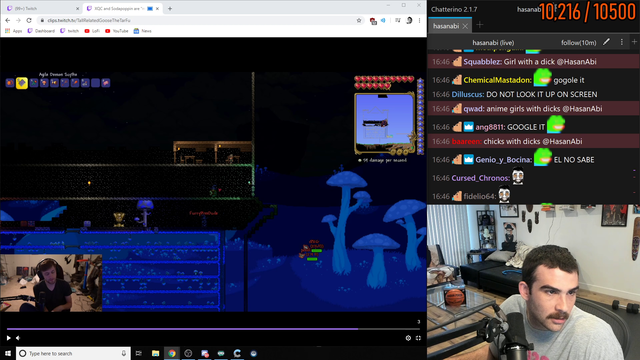The width and height of the screenshot is (640, 360).
Task: Click the blue speaker extension icon
Action: coord(383,20)
